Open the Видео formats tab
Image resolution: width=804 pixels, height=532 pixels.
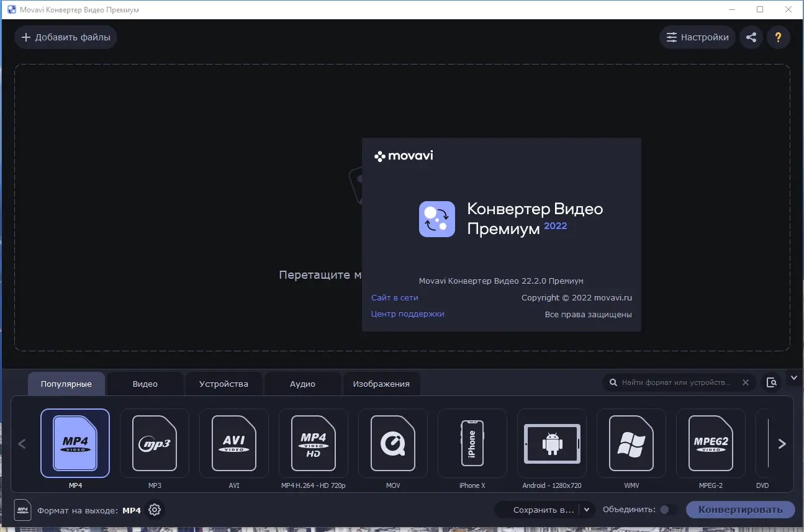(x=145, y=384)
